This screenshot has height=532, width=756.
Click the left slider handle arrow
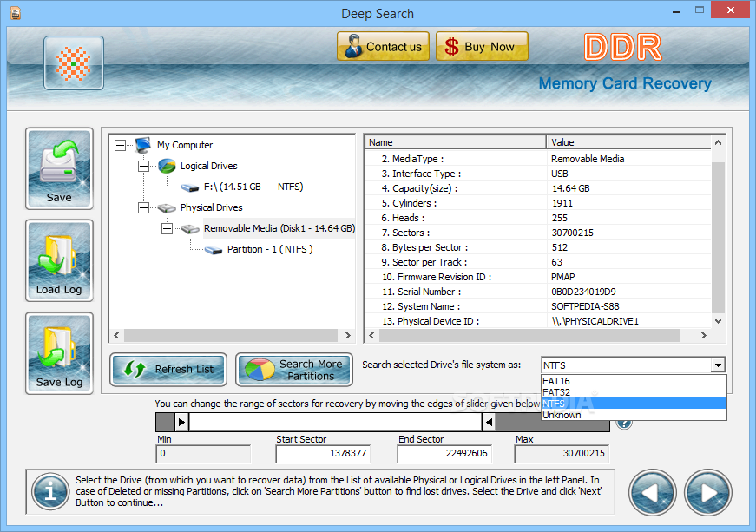pyautogui.click(x=181, y=423)
